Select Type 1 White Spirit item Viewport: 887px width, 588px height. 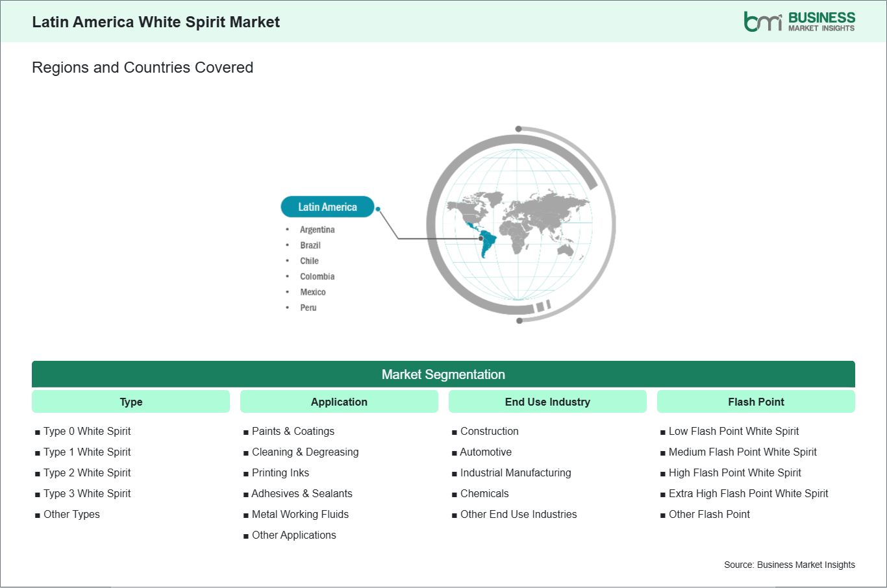pos(87,452)
